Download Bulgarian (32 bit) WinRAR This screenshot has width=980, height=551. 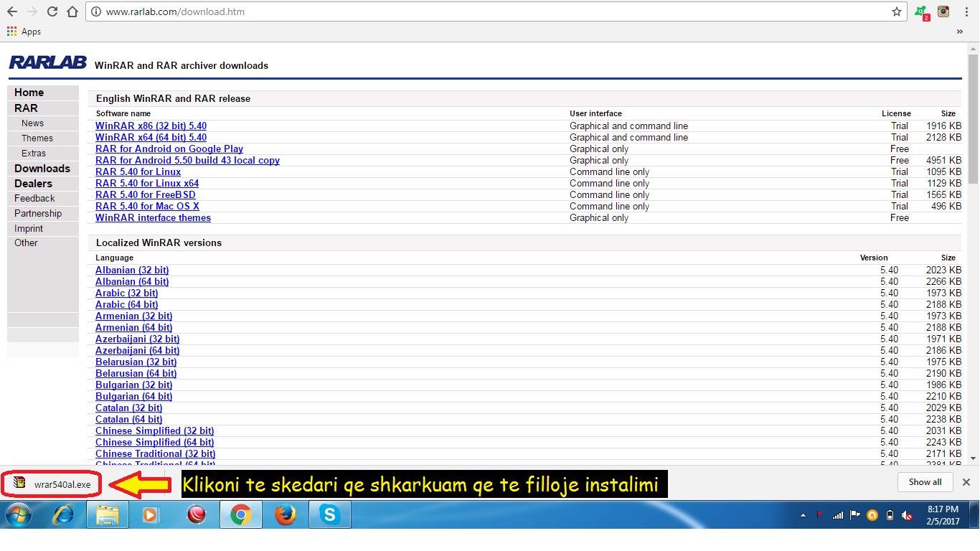point(134,385)
